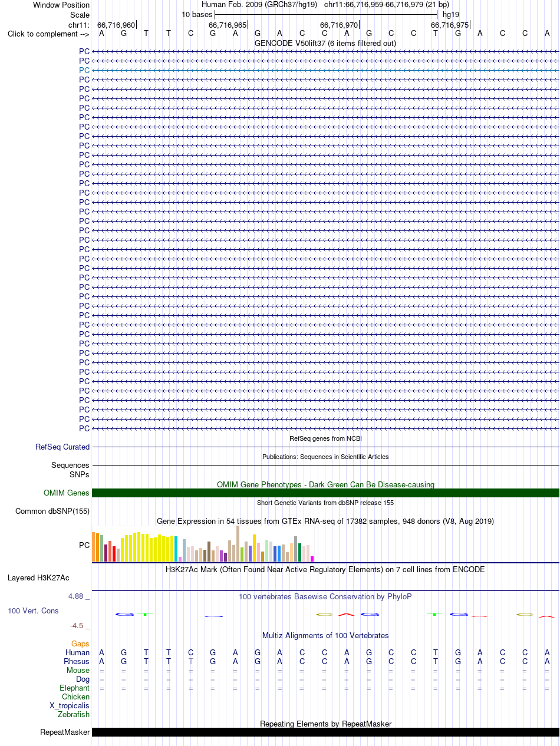This screenshot has height=746, width=560.
Task: Open the OMIM Gene Phenotypes track title
Action: point(325,484)
